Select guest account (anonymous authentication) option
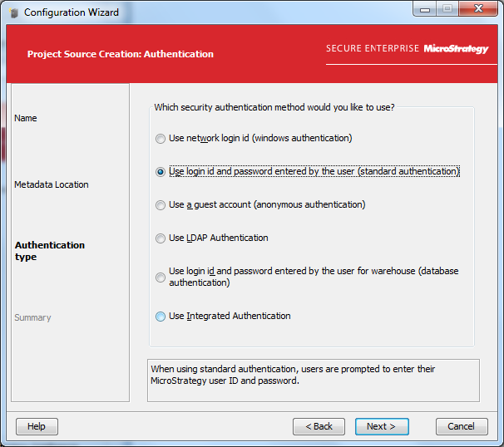The height and width of the screenshot is (447, 504). (x=161, y=205)
